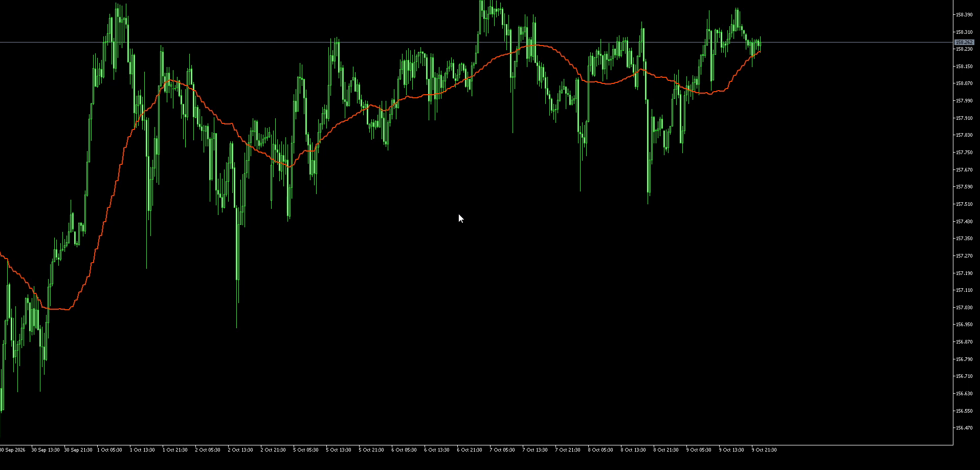
Task: Select the 9 Oct 21:30 time marker
Action: click(764, 450)
